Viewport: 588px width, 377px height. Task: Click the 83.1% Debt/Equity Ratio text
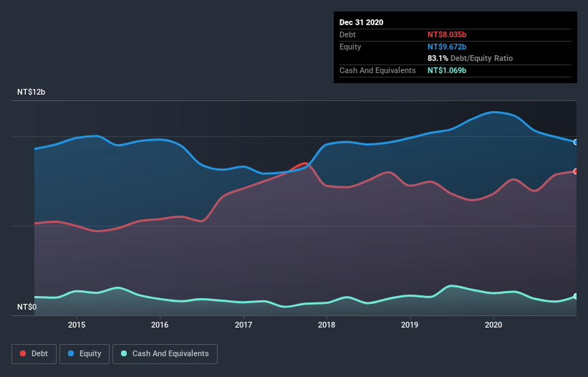click(x=470, y=58)
